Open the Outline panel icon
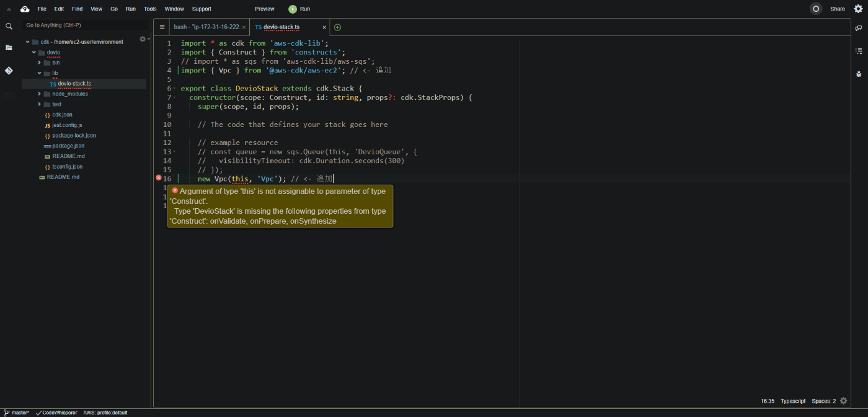Image resolution: width=868 pixels, height=417 pixels. coord(859,51)
